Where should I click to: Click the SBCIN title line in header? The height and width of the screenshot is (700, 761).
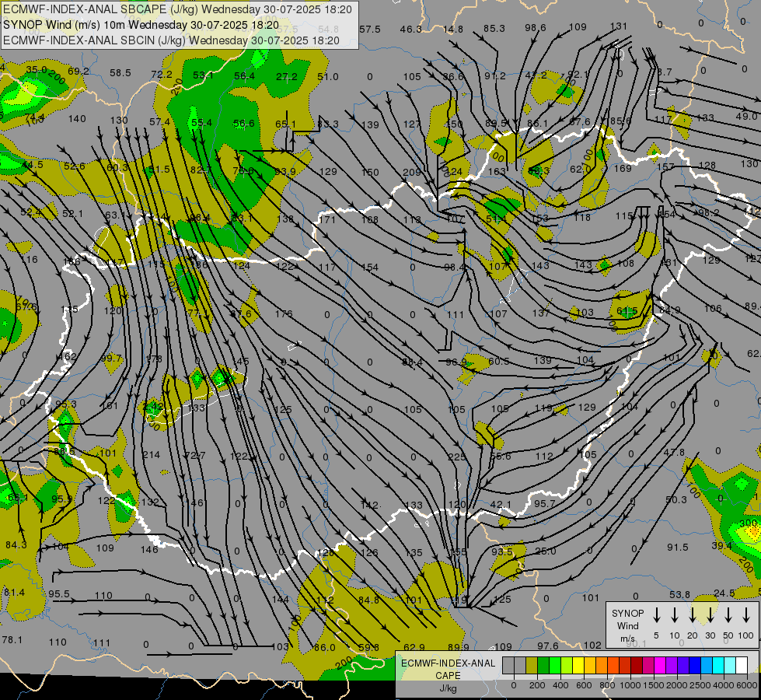[171, 40]
